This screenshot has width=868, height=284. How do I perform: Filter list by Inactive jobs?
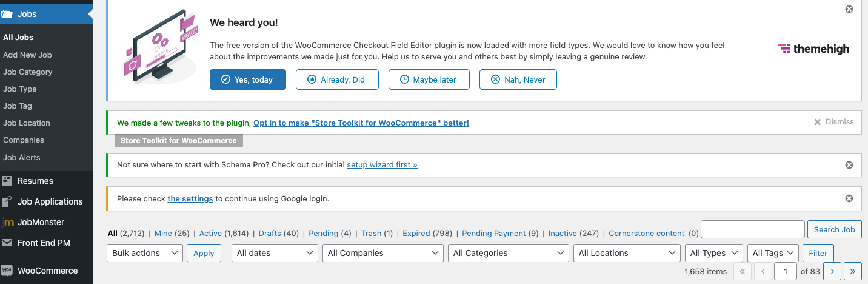563,233
